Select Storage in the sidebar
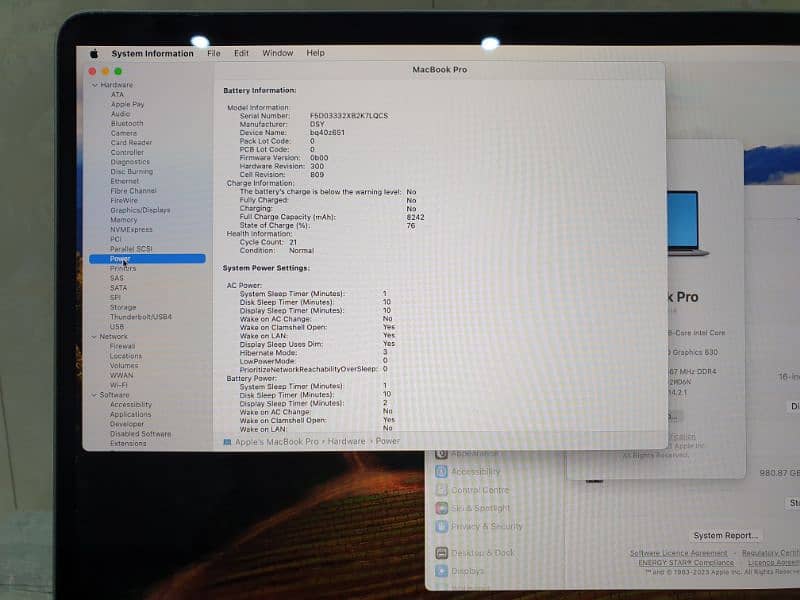The width and height of the screenshot is (800, 600). click(x=123, y=307)
